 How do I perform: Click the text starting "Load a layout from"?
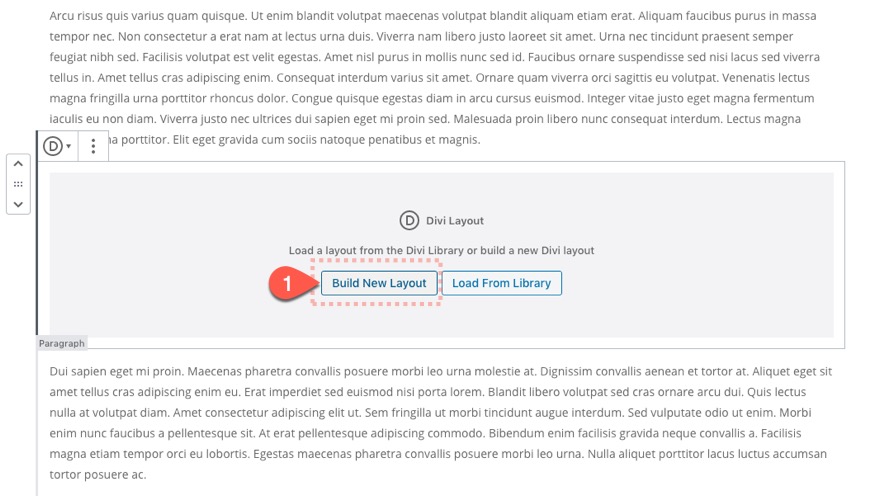pyautogui.click(x=441, y=251)
